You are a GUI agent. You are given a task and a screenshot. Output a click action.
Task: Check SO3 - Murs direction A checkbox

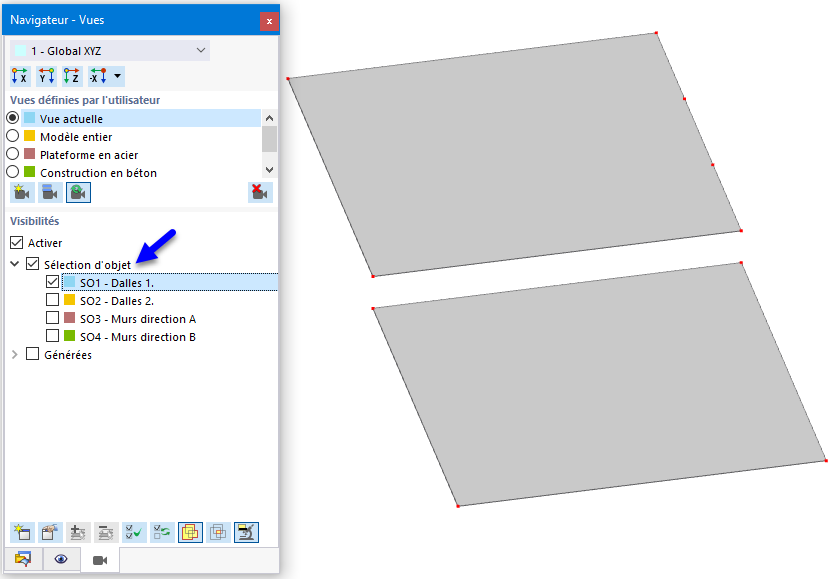[52, 318]
